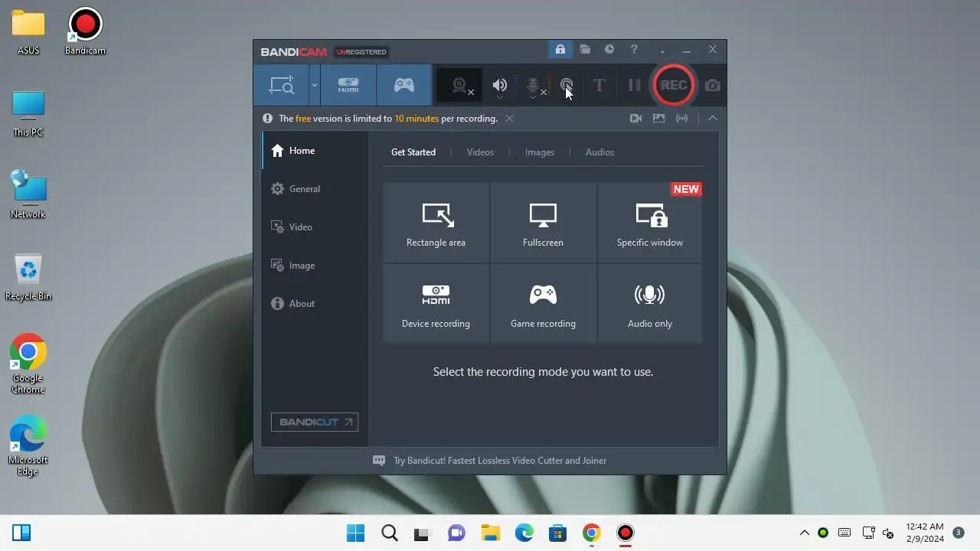The image size is (980, 551).
Task: Click the image icon in notice bar
Action: 658,119
